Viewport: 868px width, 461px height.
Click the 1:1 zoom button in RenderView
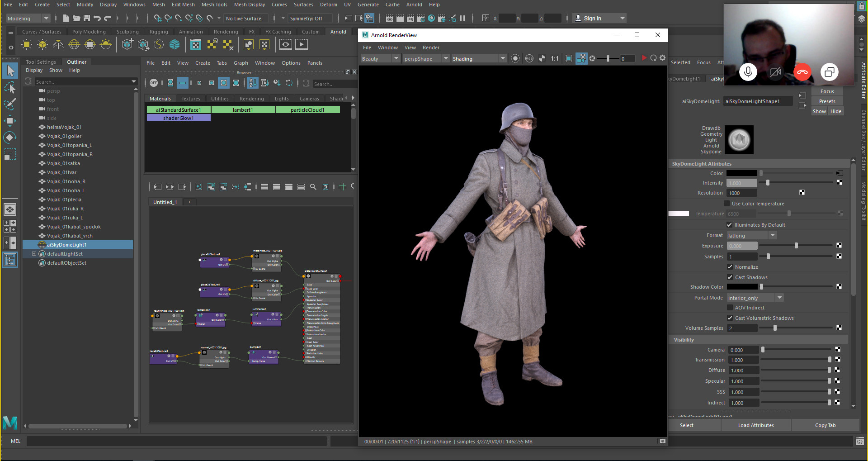(555, 58)
